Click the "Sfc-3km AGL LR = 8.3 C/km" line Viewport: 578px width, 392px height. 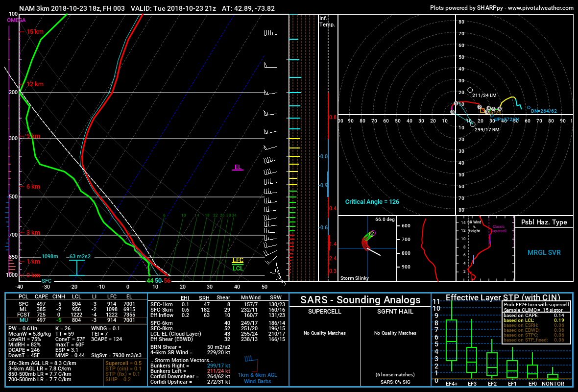(43, 363)
